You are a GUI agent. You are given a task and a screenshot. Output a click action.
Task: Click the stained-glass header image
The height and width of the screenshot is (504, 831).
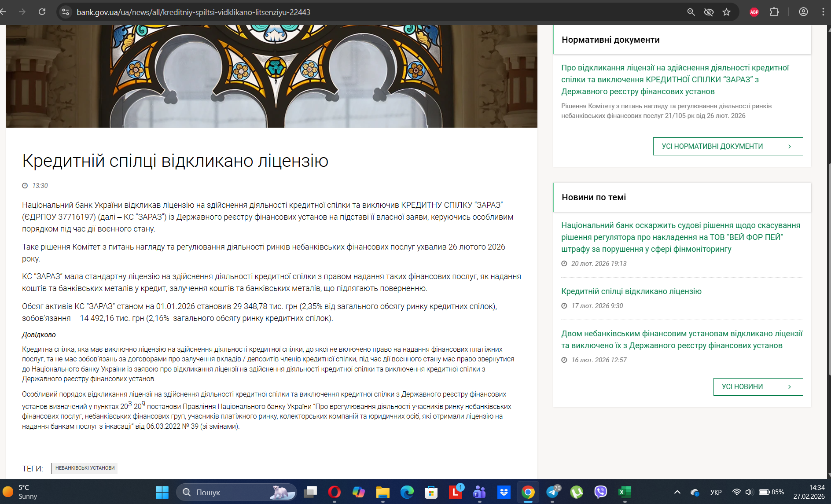coord(272,76)
